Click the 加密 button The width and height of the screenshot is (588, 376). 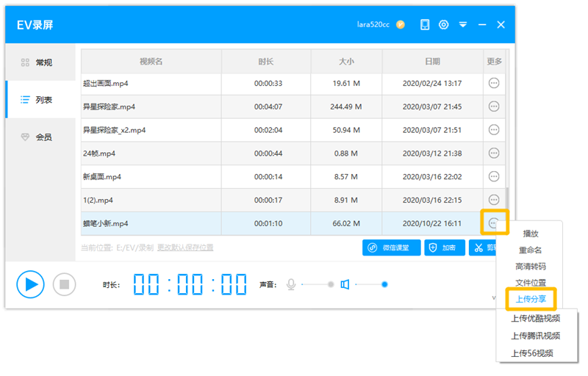tap(445, 247)
